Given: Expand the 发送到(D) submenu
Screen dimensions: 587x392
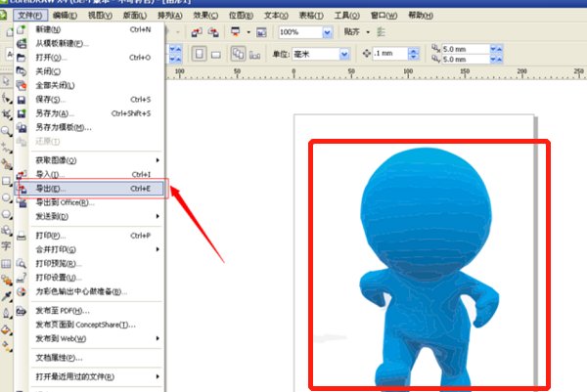Looking at the screenshot, I should tap(158, 216).
